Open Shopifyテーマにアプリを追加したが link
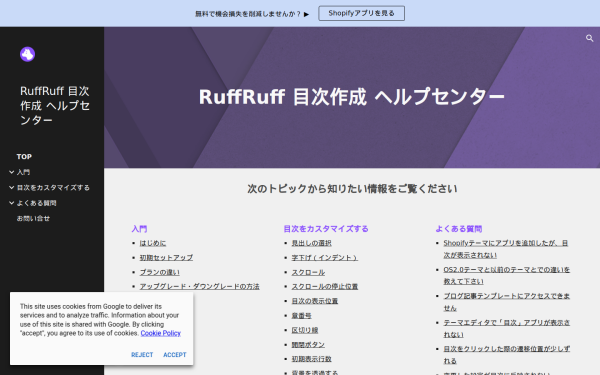The image size is (600, 375). point(505,249)
